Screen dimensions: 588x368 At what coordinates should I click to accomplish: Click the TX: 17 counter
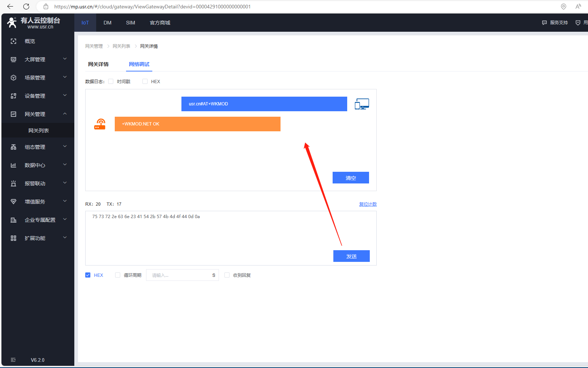114,204
